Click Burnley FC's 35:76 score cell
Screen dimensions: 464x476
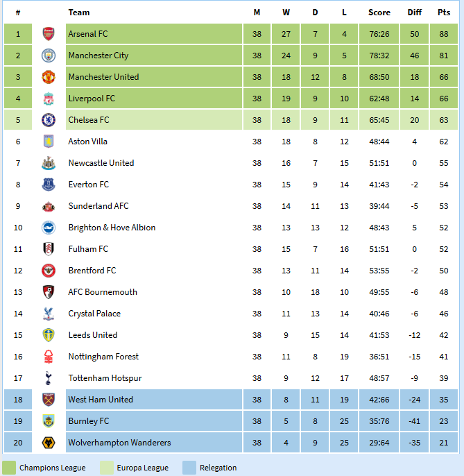point(379,421)
